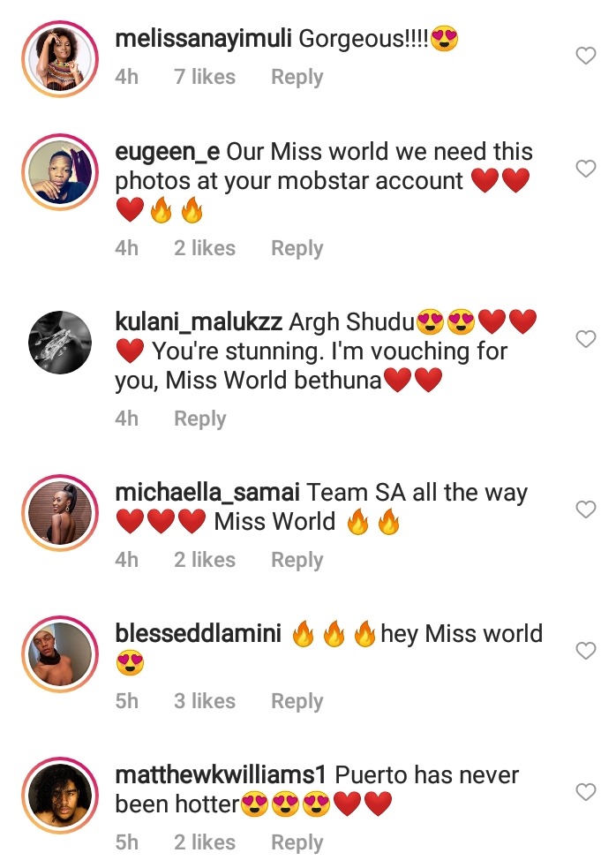Screen dimensions: 616x868
Task: Open the blesseddlamini username link
Action: 199,633
